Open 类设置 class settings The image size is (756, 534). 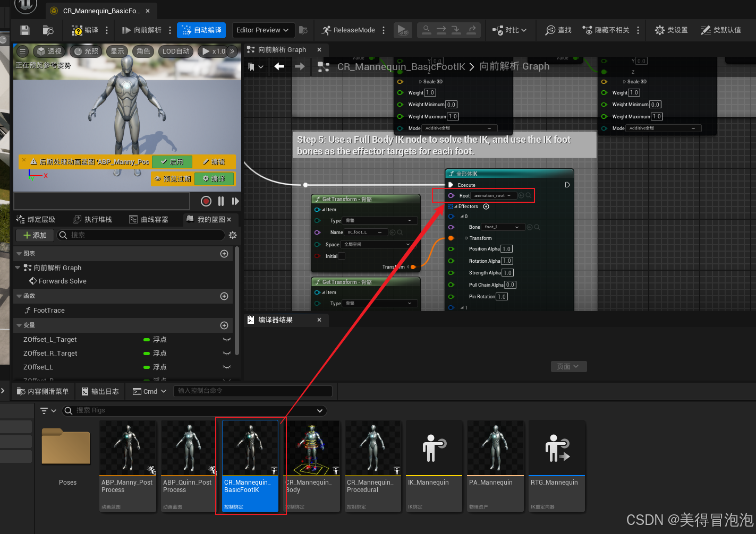[x=672, y=30]
